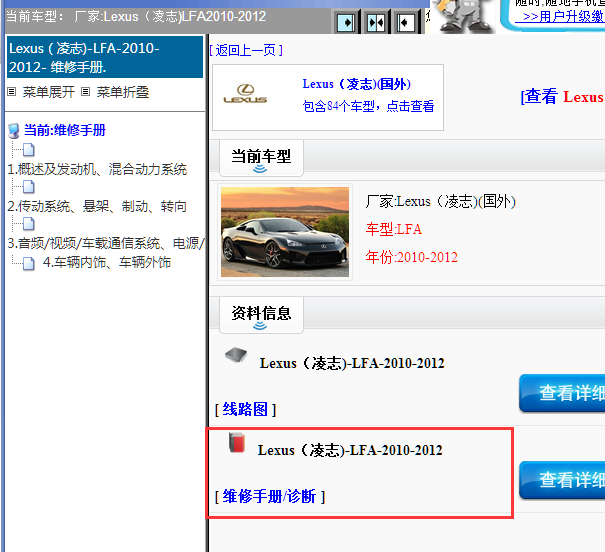This screenshot has width=605, height=552.
Task: Click 年份:2010-2012 red text
Action: coord(412,257)
